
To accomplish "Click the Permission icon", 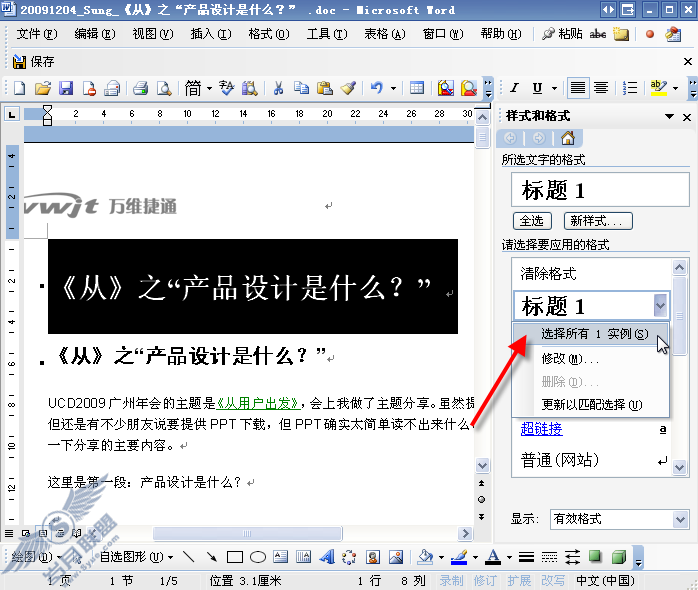I will tap(89, 88).
